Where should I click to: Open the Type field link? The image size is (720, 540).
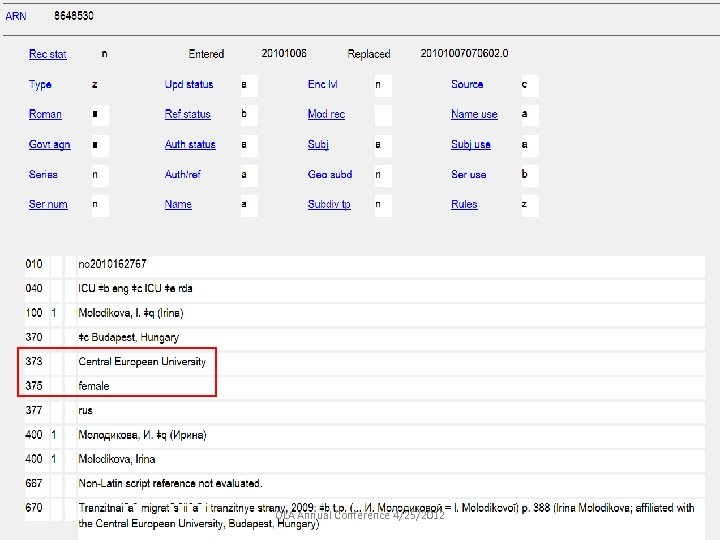tap(40, 85)
